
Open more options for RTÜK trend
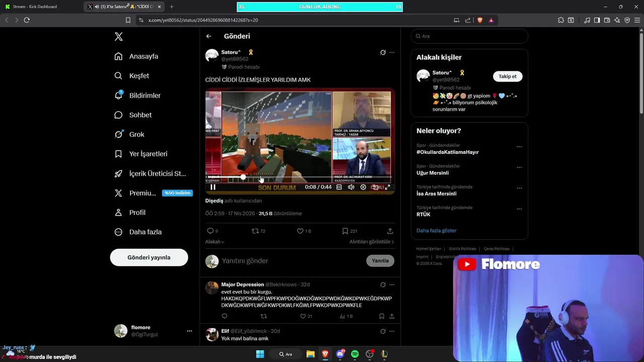pyautogui.click(x=519, y=209)
